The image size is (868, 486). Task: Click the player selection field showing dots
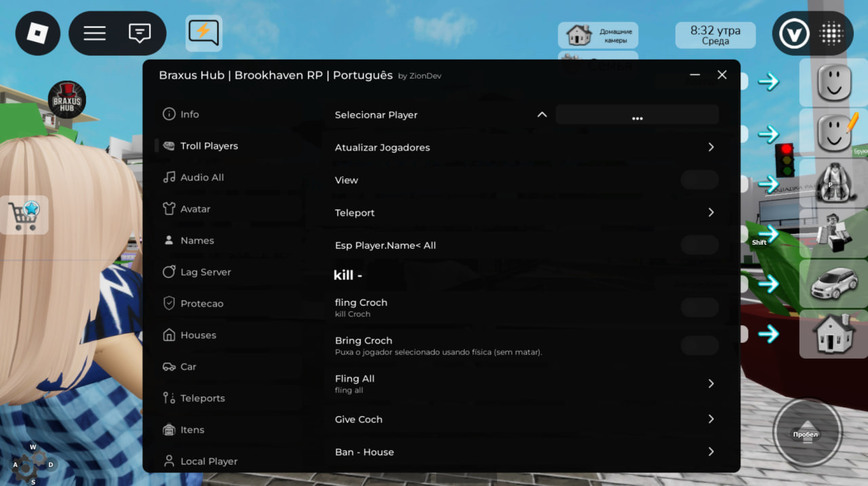[x=637, y=115]
